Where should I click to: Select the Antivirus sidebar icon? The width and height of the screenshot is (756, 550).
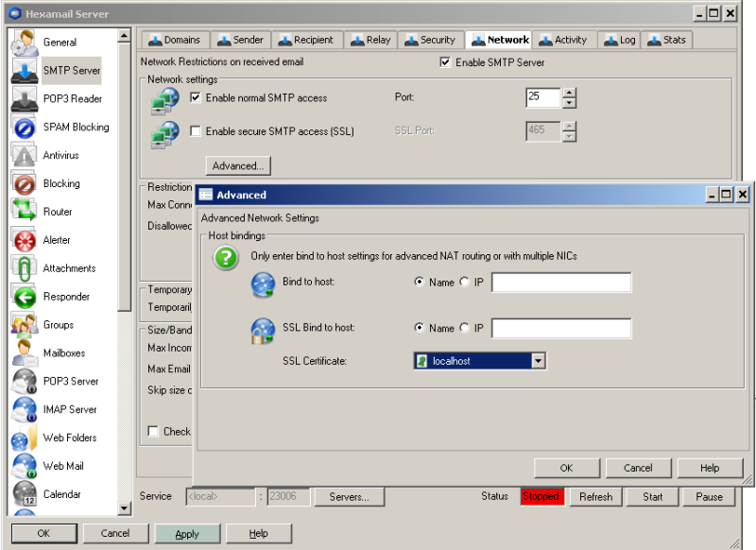26,156
